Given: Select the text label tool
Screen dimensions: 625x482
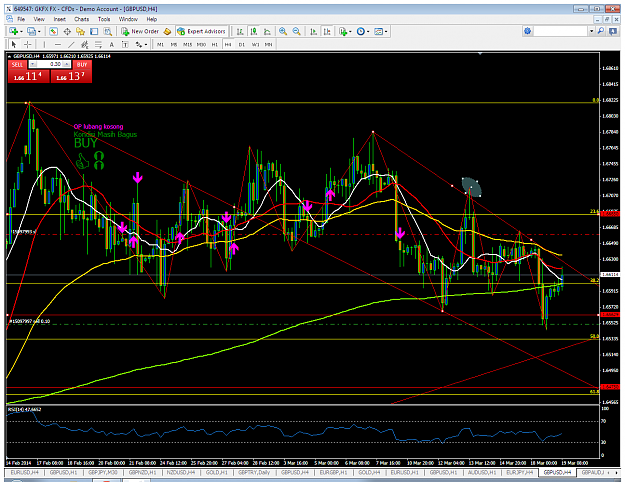Looking at the screenshot, I should click(x=125, y=45).
